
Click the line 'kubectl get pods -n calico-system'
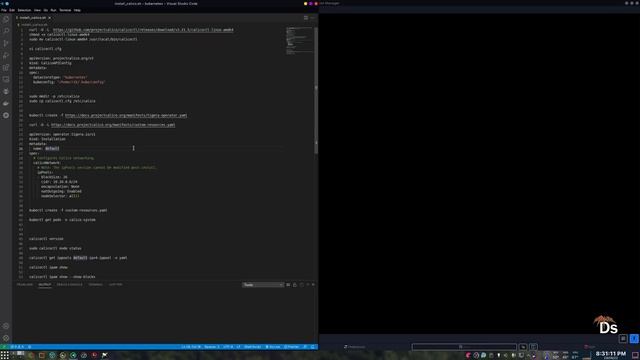click(62, 220)
